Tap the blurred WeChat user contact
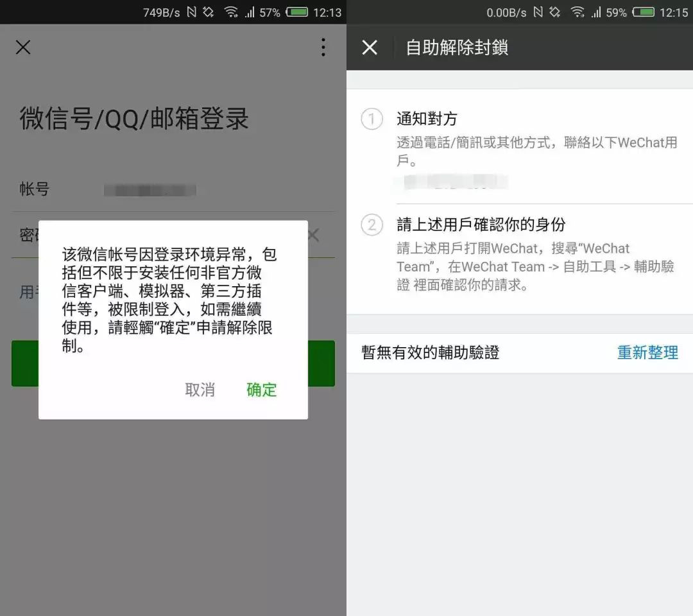This screenshot has height=616, width=693. point(456,182)
